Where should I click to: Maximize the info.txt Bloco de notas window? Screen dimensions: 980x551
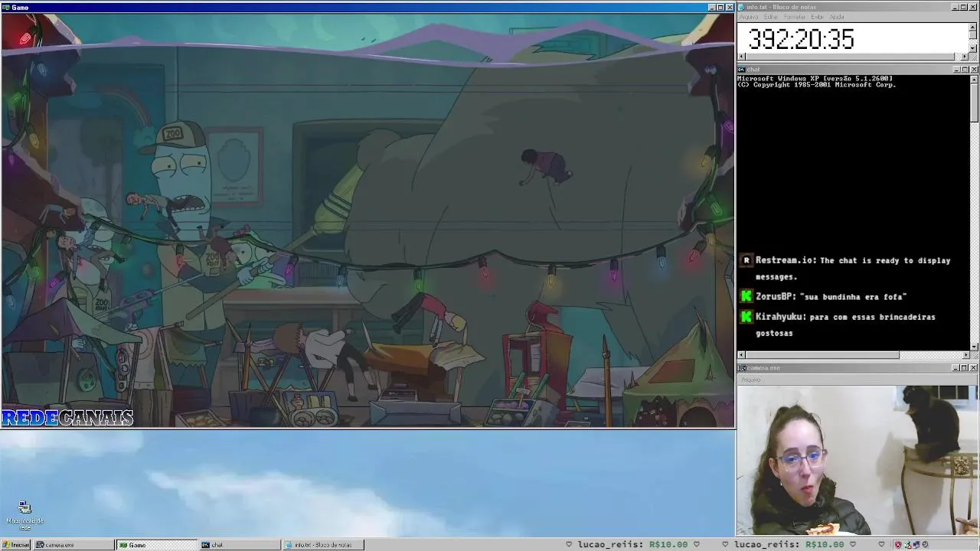tap(965, 8)
